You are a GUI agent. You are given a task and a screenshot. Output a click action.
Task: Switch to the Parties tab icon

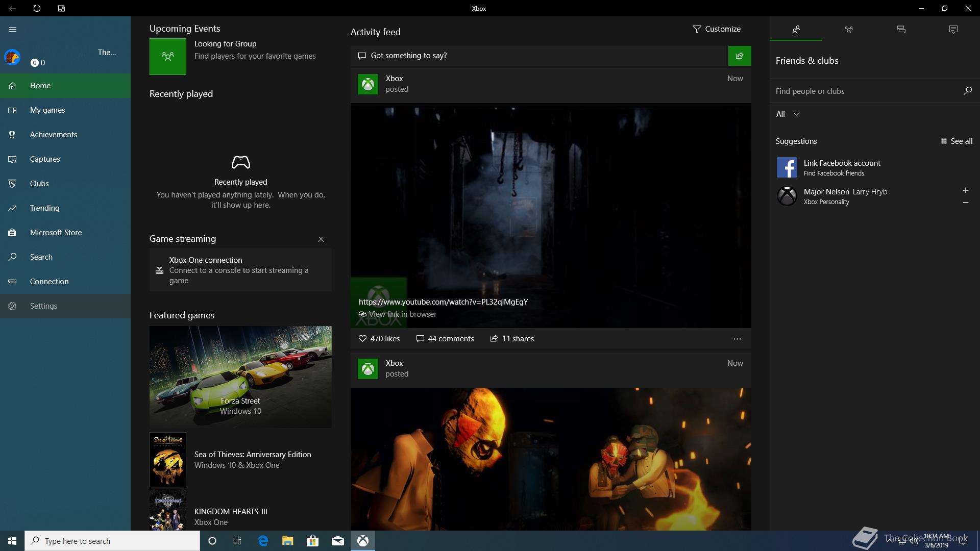coord(848,29)
